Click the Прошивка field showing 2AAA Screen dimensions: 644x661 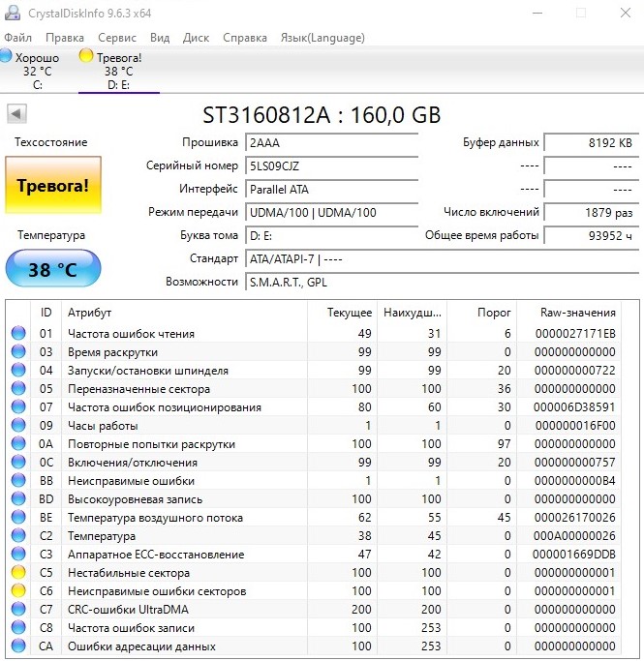coord(332,143)
